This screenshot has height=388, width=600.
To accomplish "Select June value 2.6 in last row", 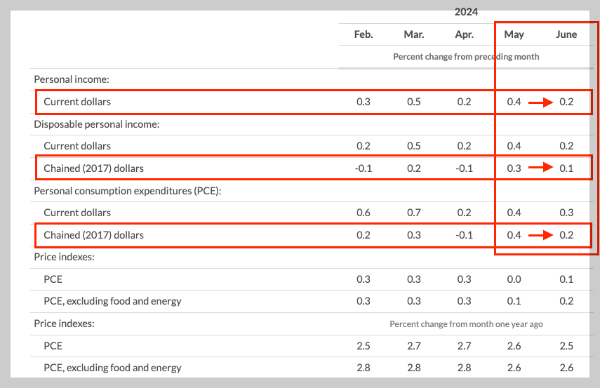I will [x=566, y=368].
